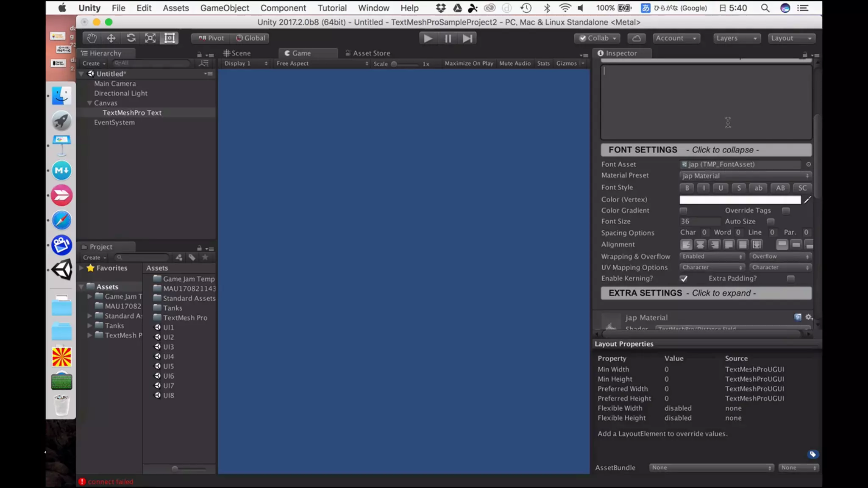Screen dimensions: 868x488
Task: Toggle Bold font style button
Action: tap(687, 188)
